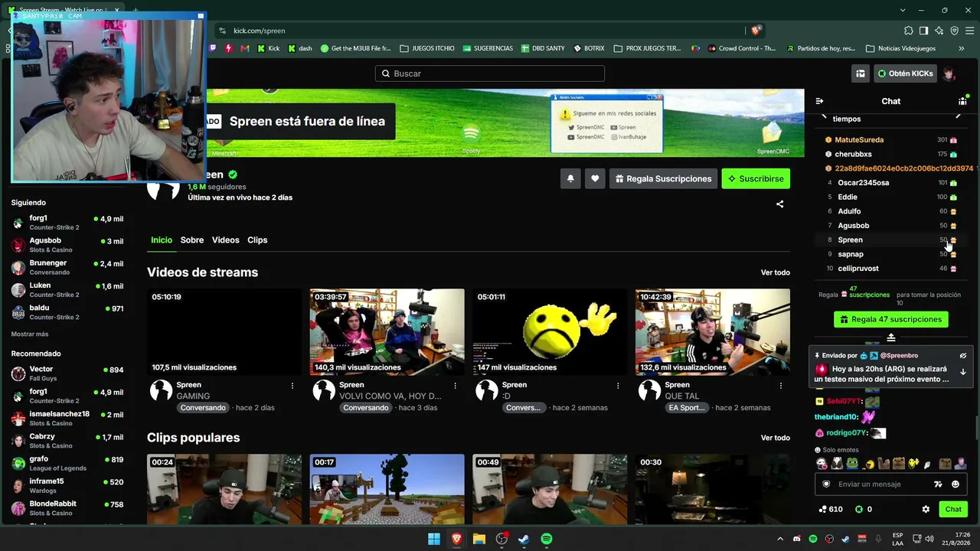Screen dimensions: 980x551
Task: Open the chat text formatting icon
Action: pyautogui.click(x=939, y=484)
